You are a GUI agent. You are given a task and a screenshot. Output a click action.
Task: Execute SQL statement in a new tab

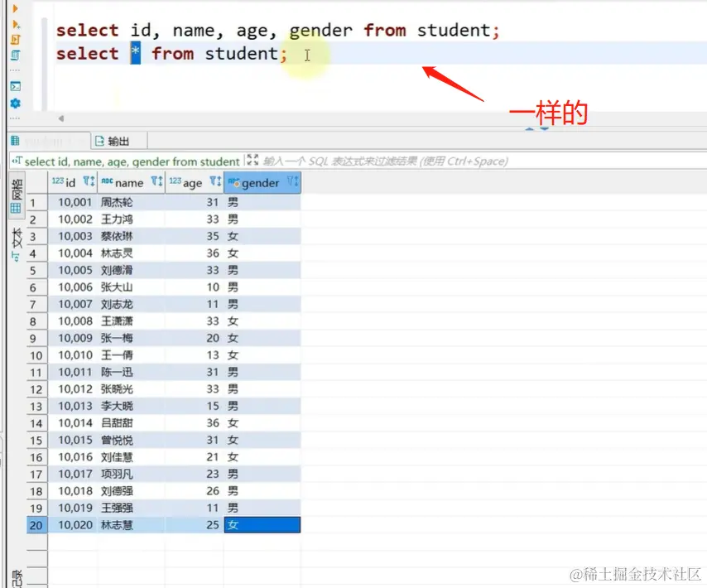tap(16, 24)
